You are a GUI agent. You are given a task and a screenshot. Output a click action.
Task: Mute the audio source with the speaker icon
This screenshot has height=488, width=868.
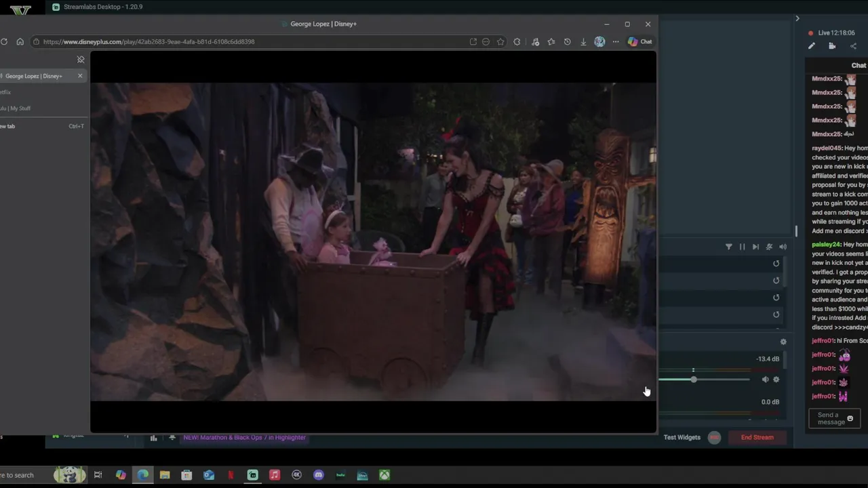(766, 380)
